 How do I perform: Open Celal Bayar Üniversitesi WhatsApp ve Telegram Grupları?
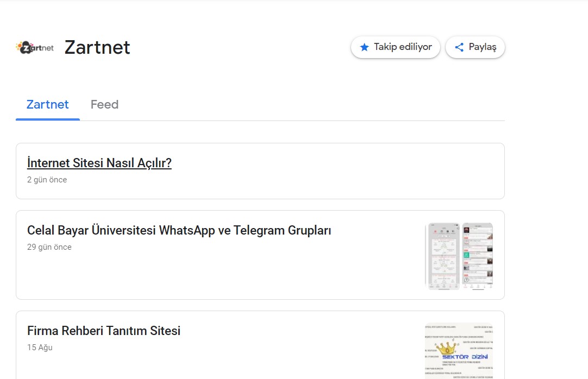179,230
